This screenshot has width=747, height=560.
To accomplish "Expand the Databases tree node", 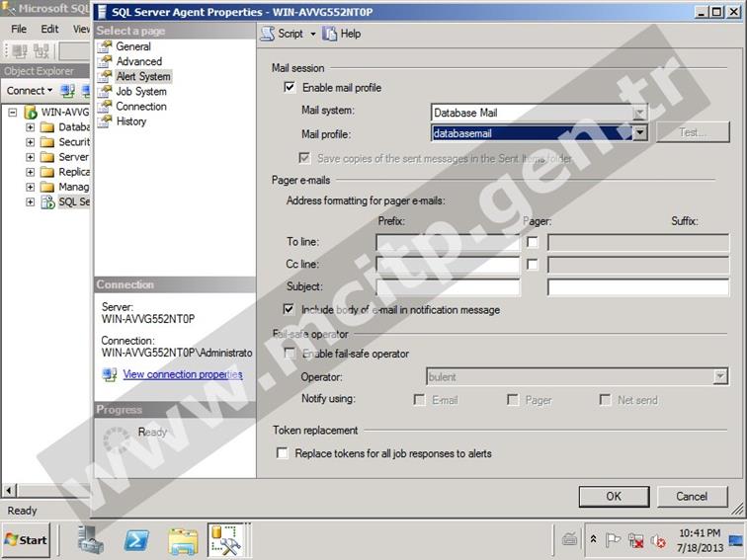I will pyautogui.click(x=30, y=127).
